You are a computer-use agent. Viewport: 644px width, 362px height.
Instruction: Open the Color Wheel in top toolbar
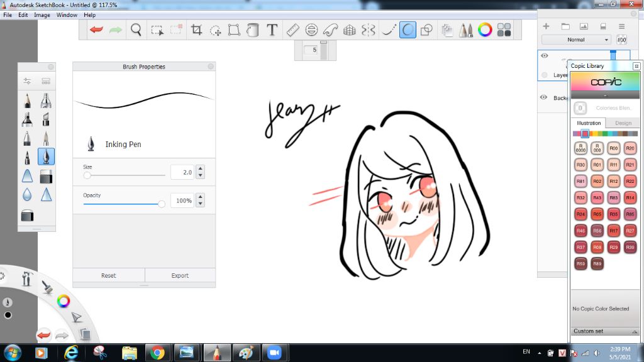click(x=485, y=30)
